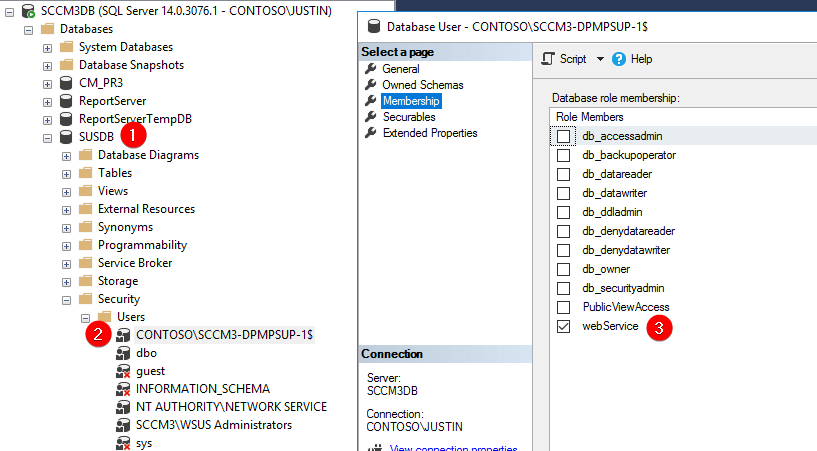Viewport: 817px width, 451px height.
Task: Check the db_accessadmin role checkbox
Action: click(563, 136)
